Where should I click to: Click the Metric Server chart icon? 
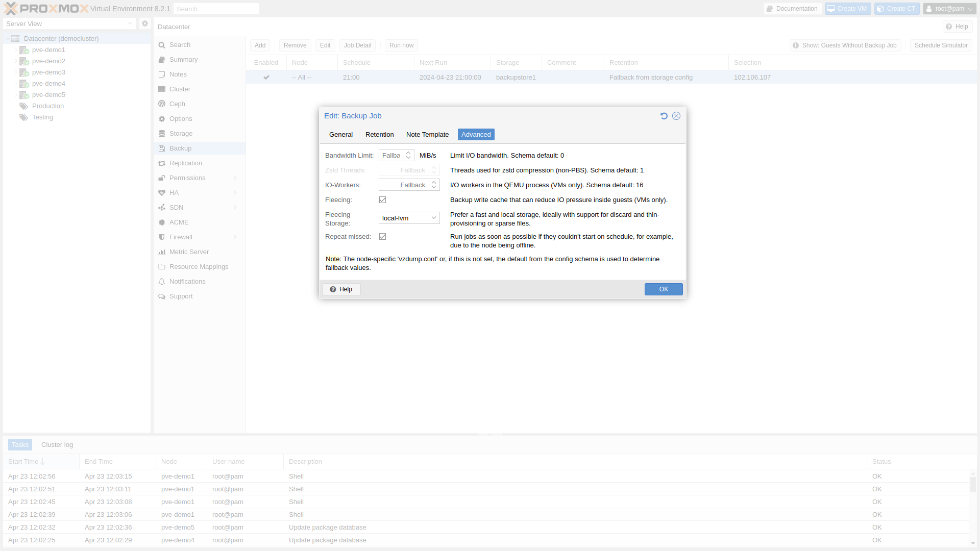click(162, 252)
